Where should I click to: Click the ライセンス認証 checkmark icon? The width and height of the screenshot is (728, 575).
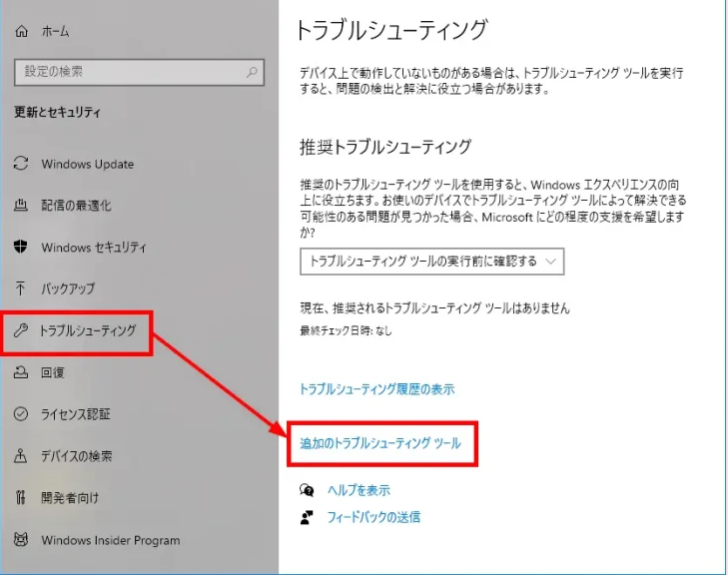point(21,413)
